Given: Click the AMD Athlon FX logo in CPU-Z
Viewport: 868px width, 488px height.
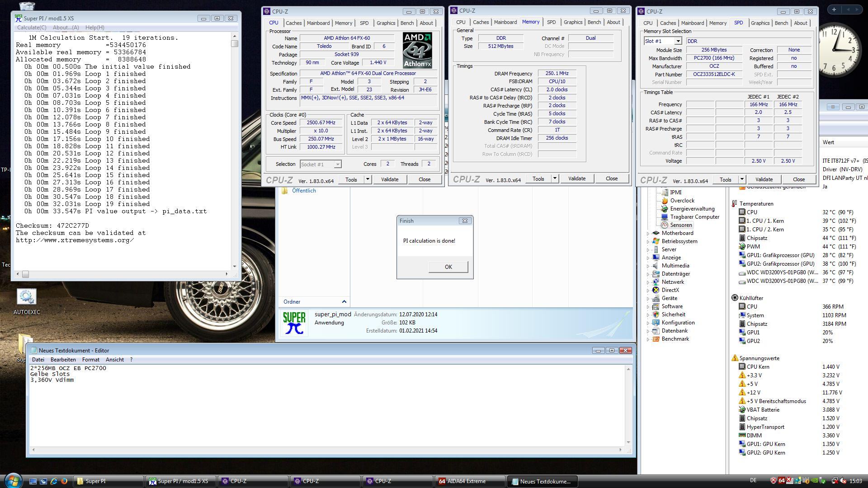Looking at the screenshot, I should 417,50.
